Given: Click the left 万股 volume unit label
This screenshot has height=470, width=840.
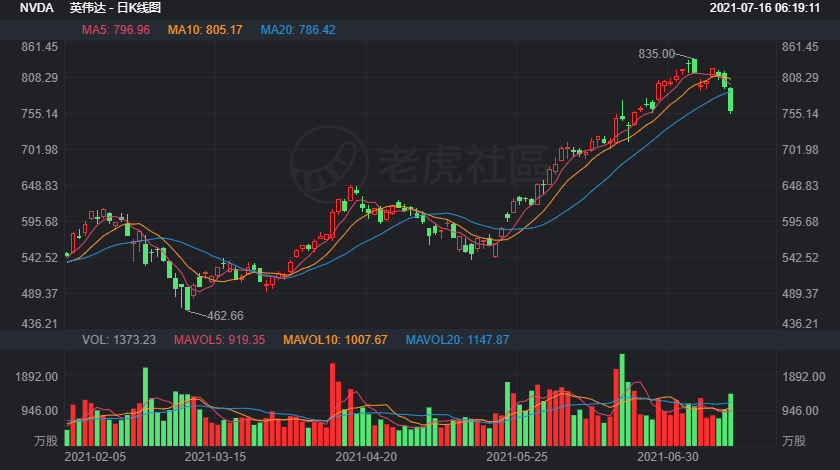Looking at the screenshot, I should point(46,441).
